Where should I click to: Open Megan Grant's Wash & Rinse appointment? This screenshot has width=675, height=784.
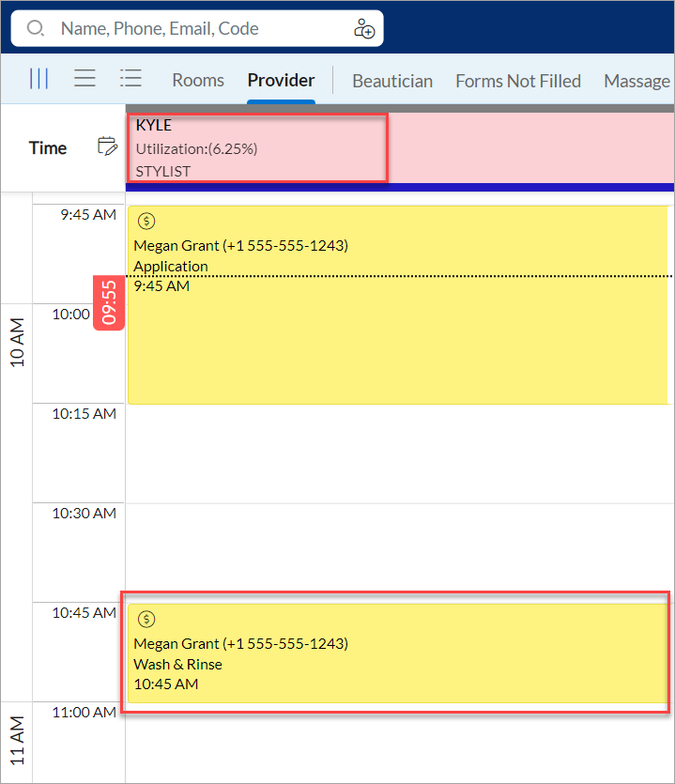click(398, 653)
